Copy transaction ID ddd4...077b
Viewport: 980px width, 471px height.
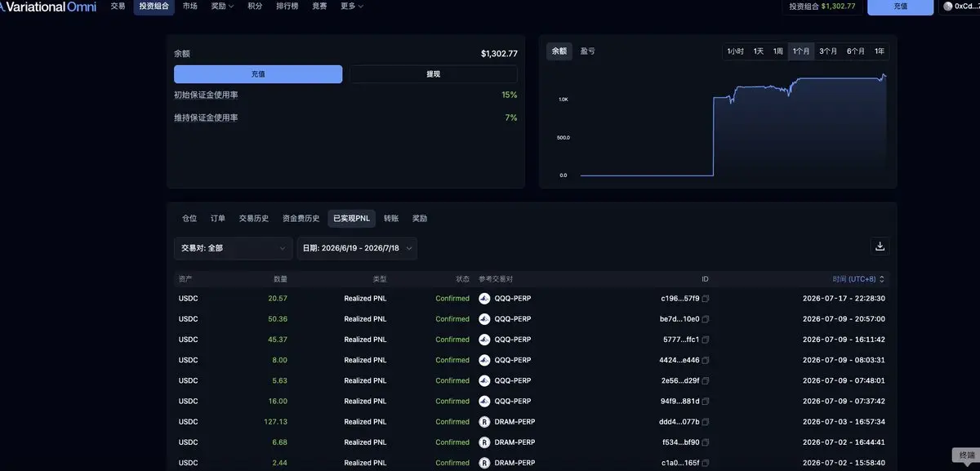[x=706, y=422]
